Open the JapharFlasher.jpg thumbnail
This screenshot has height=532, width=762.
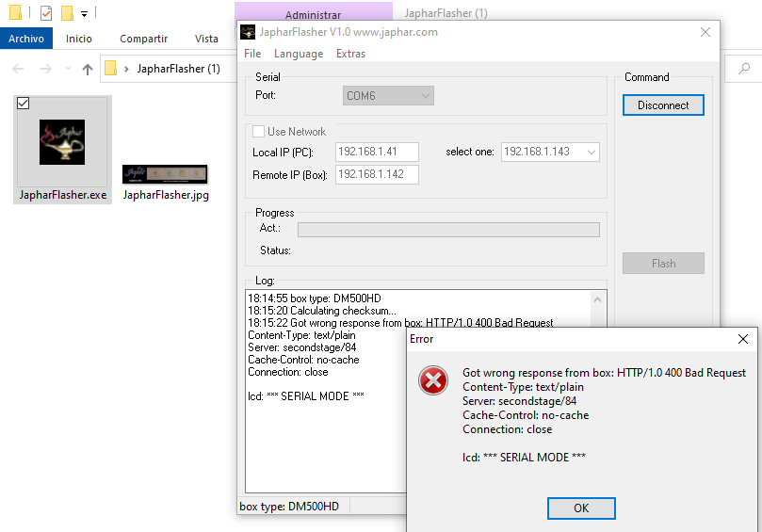(165, 174)
